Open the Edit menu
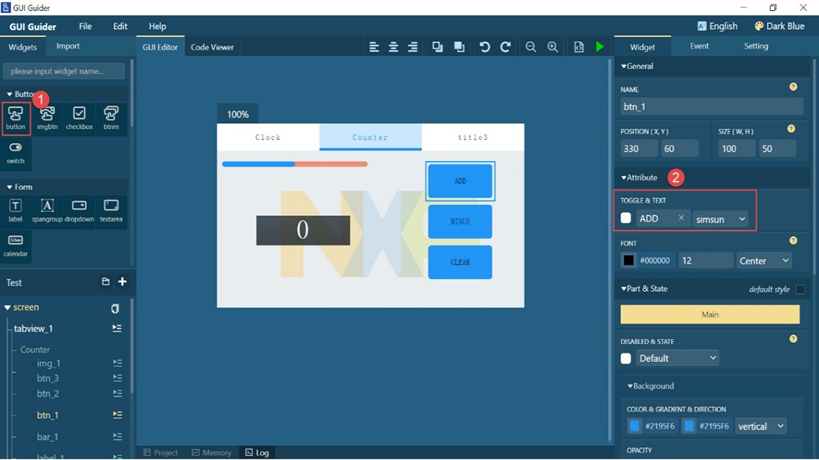The image size is (819, 460). (120, 26)
